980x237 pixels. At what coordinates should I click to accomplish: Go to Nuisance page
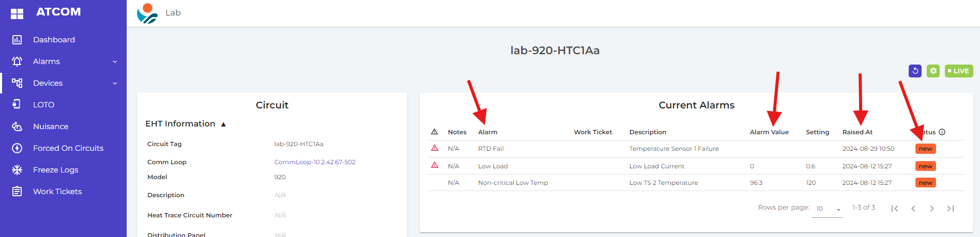tap(50, 127)
